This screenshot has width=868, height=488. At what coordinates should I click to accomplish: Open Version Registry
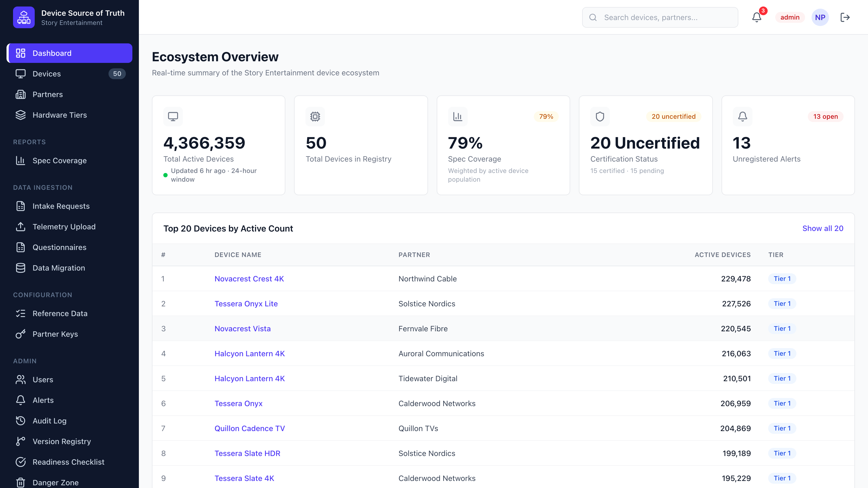[x=69, y=441]
